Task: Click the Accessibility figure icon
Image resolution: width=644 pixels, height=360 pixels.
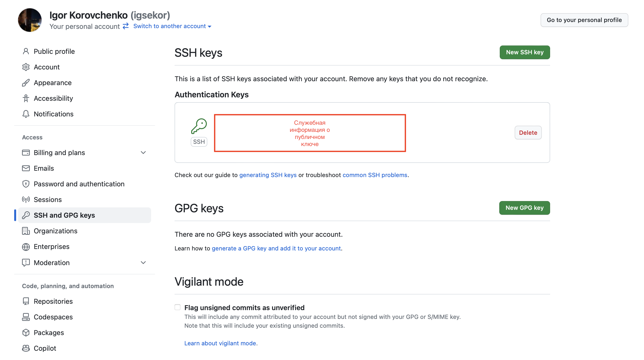Action: click(x=26, y=98)
